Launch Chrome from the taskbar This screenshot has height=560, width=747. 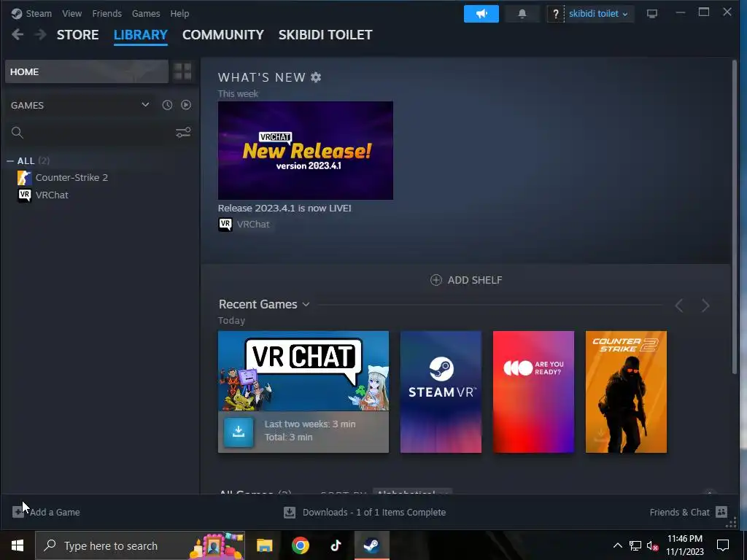(300, 545)
